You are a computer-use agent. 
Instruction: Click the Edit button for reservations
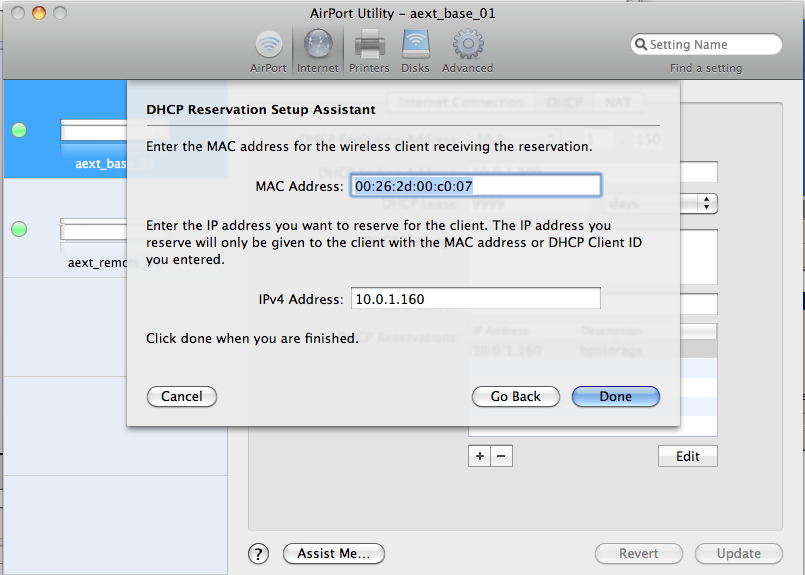coord(687,456)
